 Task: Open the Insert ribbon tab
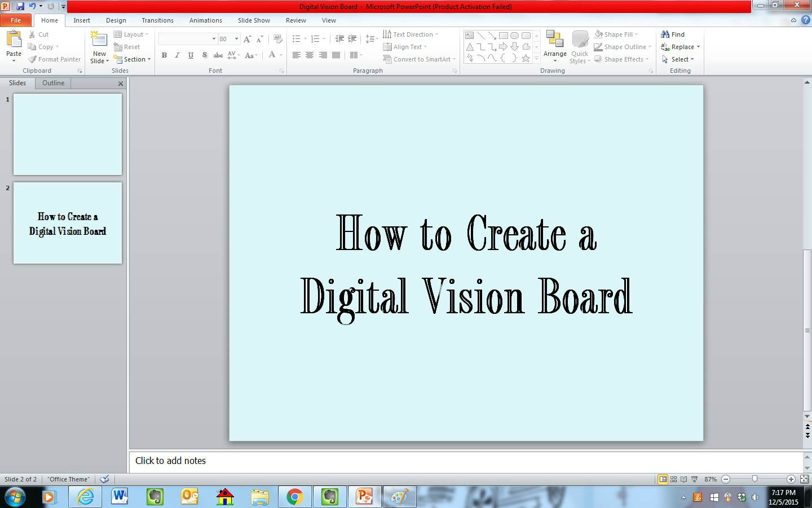82,20
